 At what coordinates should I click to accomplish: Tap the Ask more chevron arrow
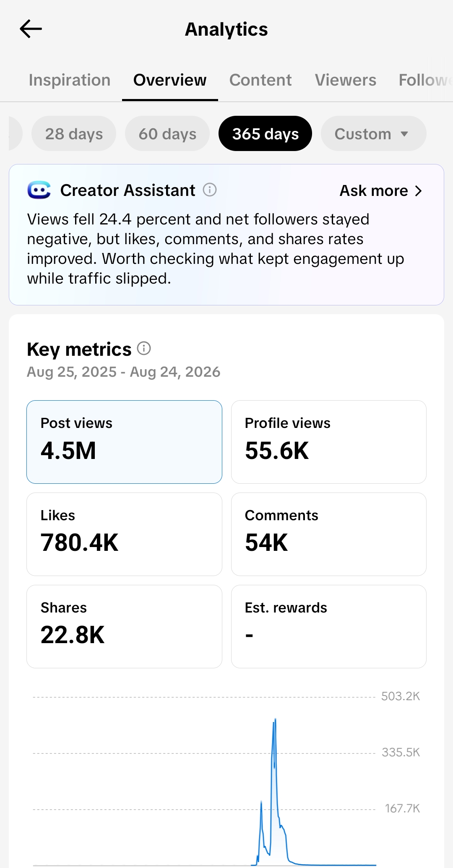click(x=418, y=191)
